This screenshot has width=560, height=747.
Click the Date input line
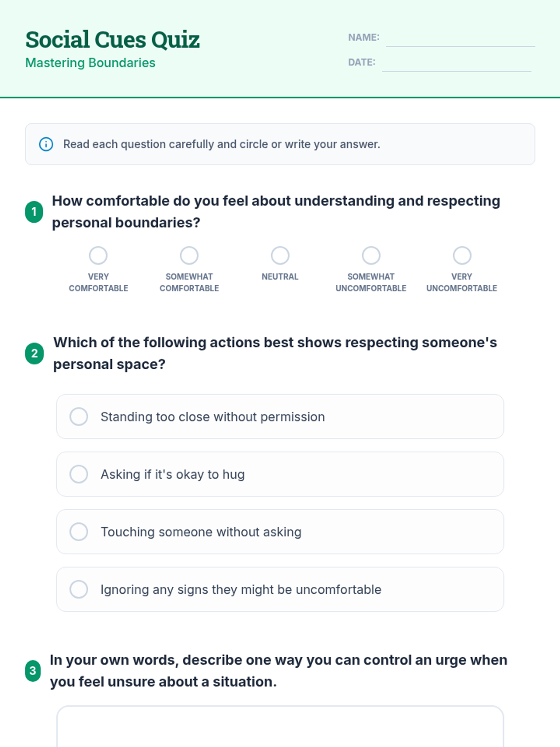click(x=456, y=63)
